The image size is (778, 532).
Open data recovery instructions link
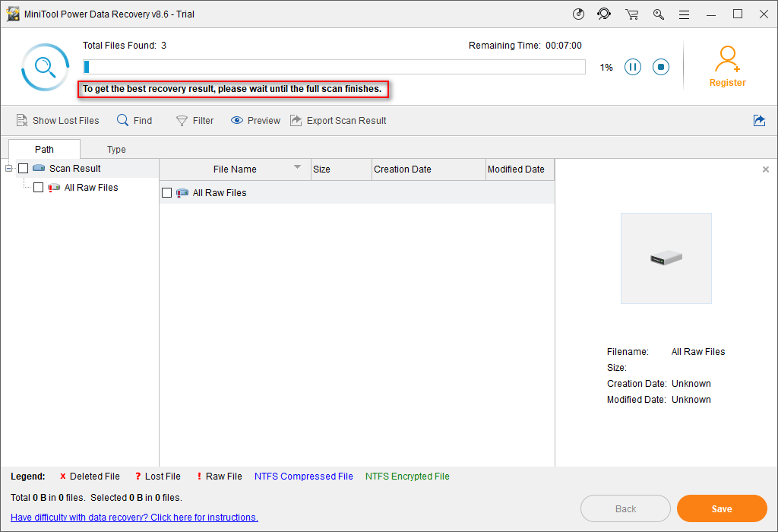pos(134,518)
